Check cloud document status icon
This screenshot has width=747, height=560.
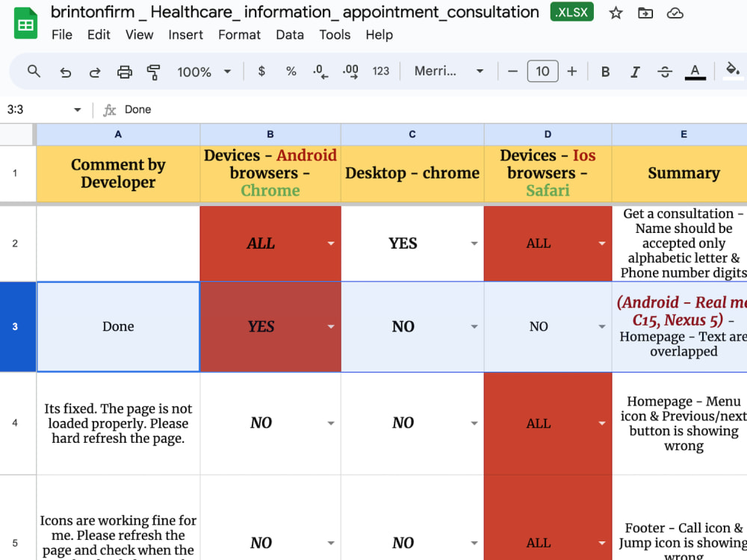click(x=675, y=13)
